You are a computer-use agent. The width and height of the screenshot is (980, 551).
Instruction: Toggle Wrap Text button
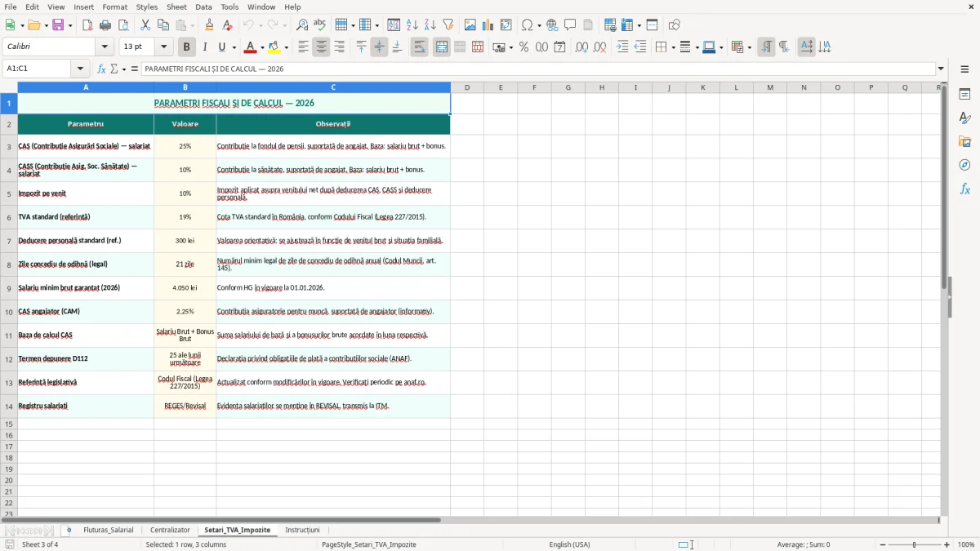pos(419,47)
